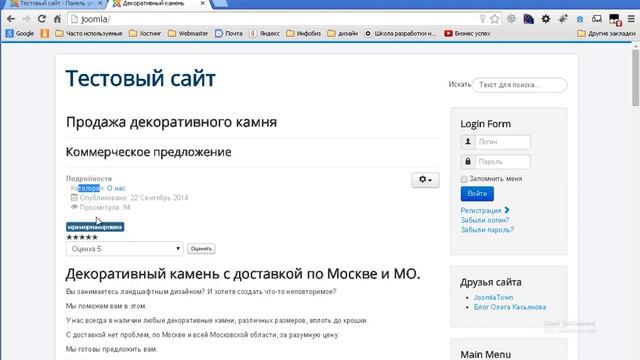Click the 'Тестовый сайт' site title

140,78
